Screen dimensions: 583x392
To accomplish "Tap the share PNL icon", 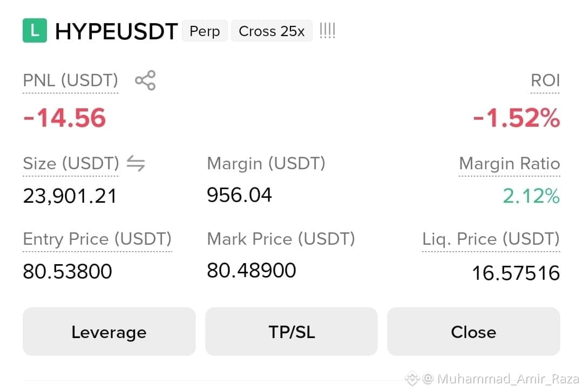I will coord(145,80).
